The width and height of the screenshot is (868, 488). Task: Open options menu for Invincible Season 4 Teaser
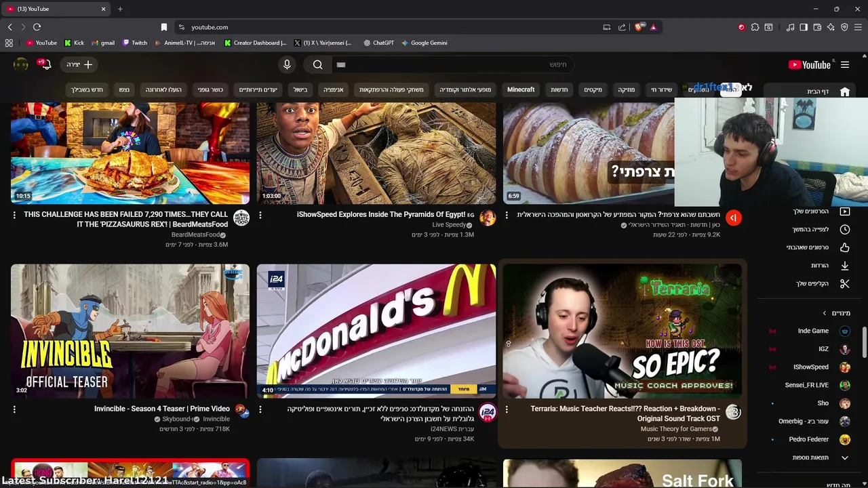click(14, 409)
